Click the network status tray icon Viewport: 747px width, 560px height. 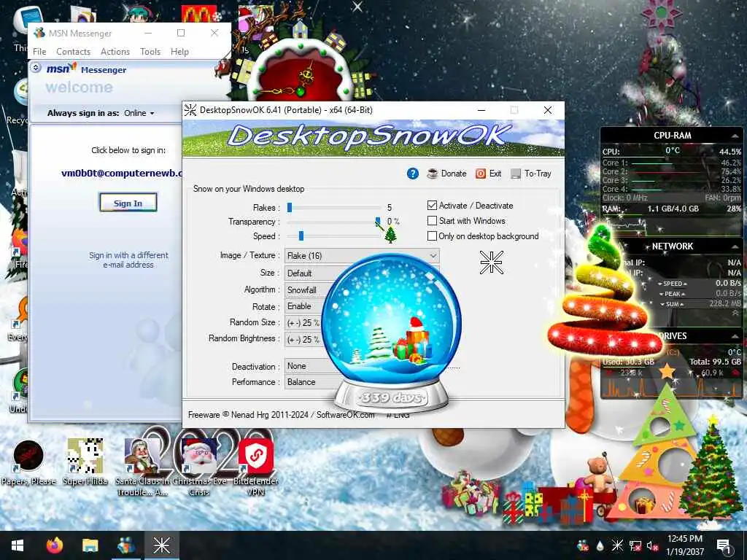(x=635, y=545)
